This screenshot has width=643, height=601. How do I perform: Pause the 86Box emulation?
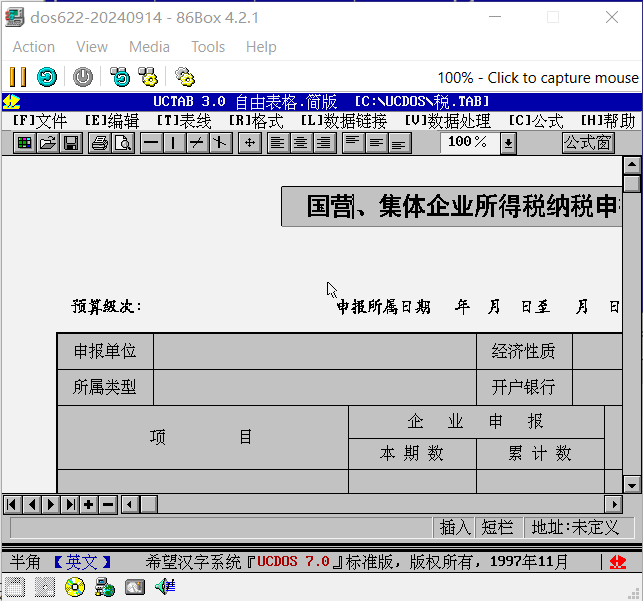click(x=18, y=77)
